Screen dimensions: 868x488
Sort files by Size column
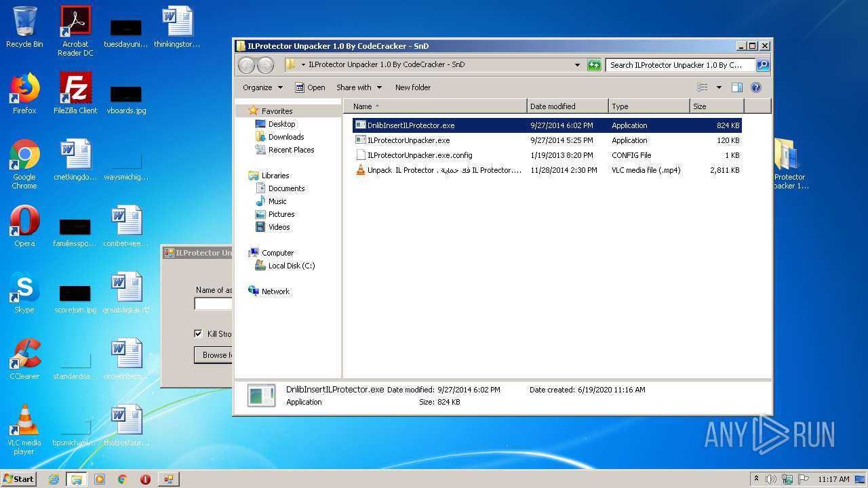pos(717,106)
